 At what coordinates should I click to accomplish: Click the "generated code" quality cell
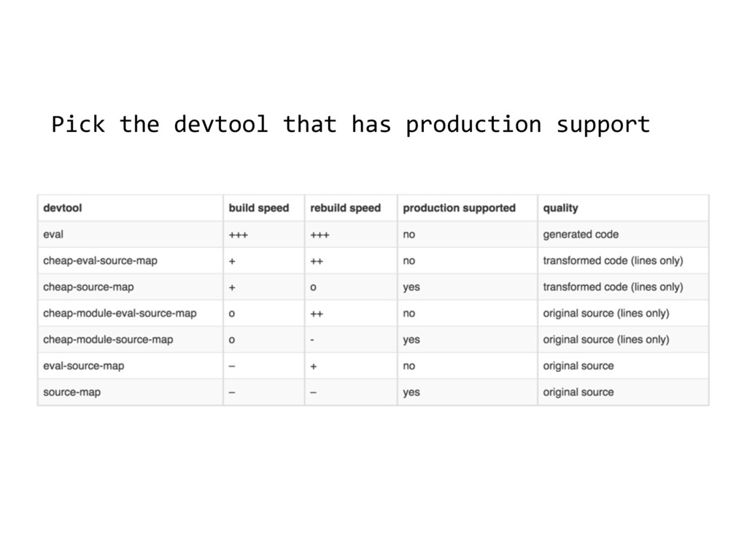(580, 234)
